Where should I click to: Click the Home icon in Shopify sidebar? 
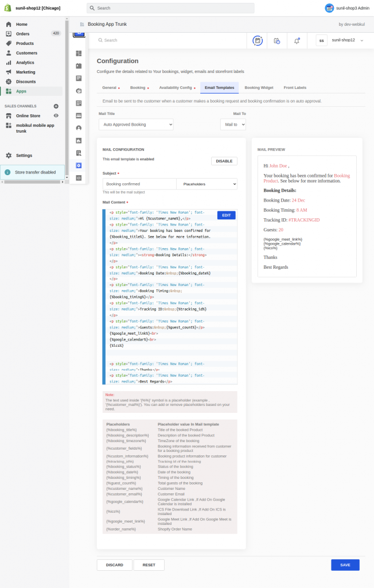tap(9, 24)
